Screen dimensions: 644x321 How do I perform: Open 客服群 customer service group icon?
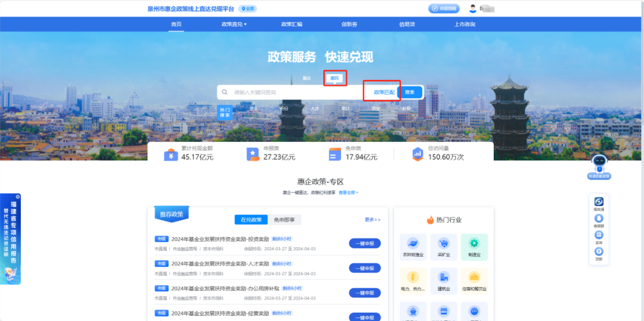[x=599, y=218]
